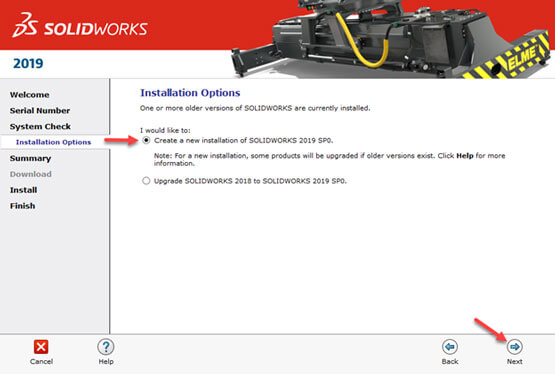Click 'Upgrade SOLIDWORKS 2018' option text
The width and height of the screenshot is (555, 374).
250,181
